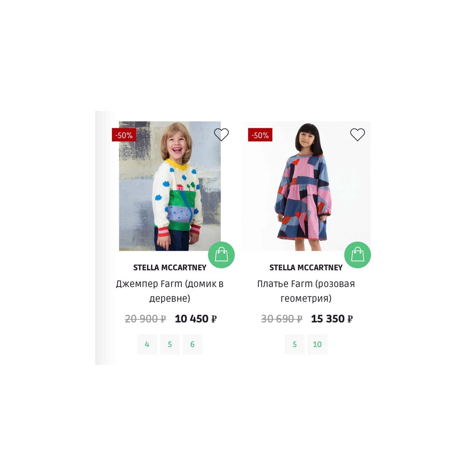Add the Farm jumper to favorites with heart
Viewport: 476px width, 476px height.
click(221, 135)
